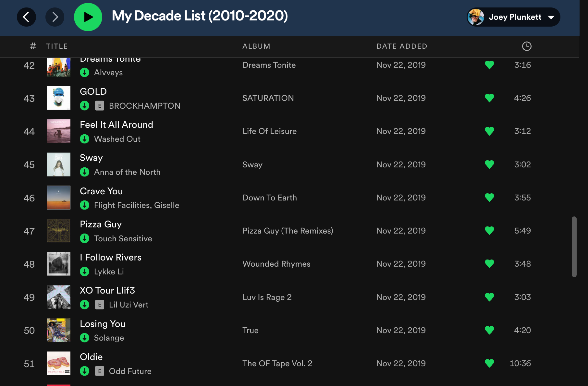This screenshot has width=588, height=386.
Task: Click the download icon next to Washed Out
Action: coord(85,139)
